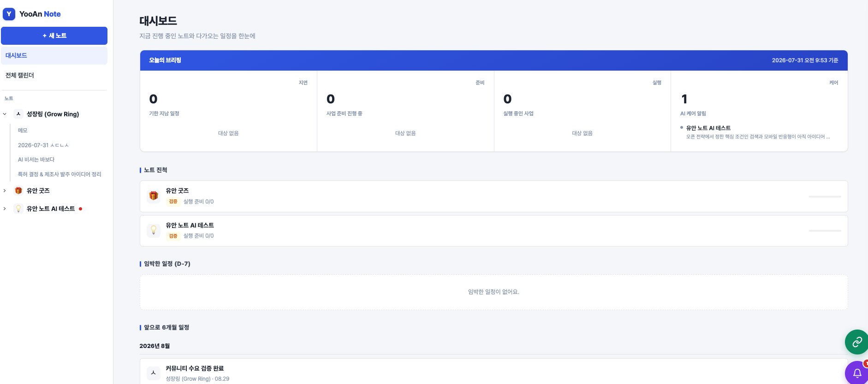The height and width of the screenshot is (384, 868).
Task: Click the gift icon in the 유안 굿즈 progress card
Action: [154, 196]
